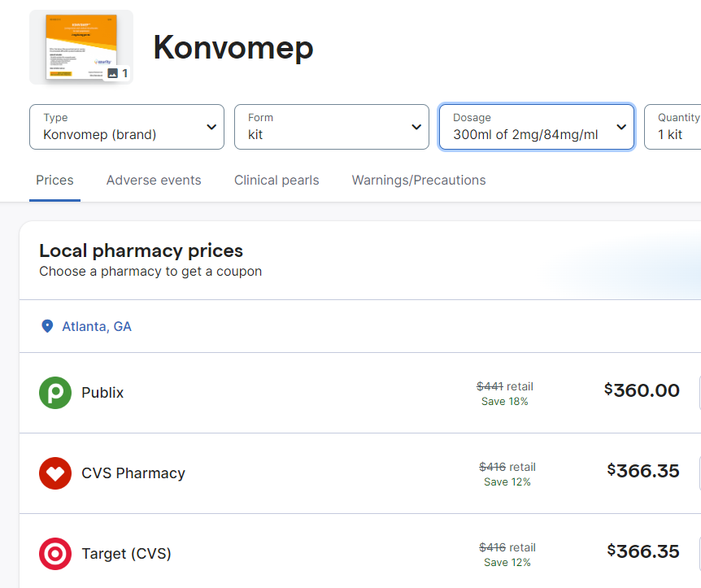View the Warnings/Precautions tab
The height and width of the screenshot is (588, 701).
point(419,181)
